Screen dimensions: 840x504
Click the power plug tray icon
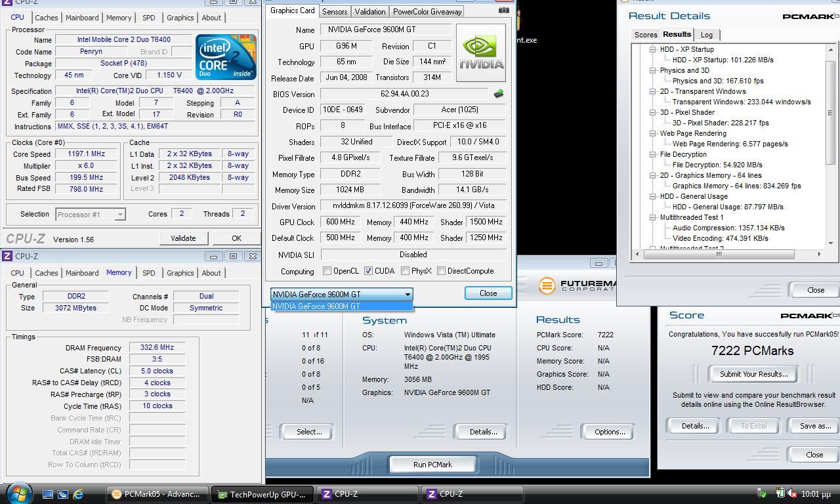click(780, 493)
